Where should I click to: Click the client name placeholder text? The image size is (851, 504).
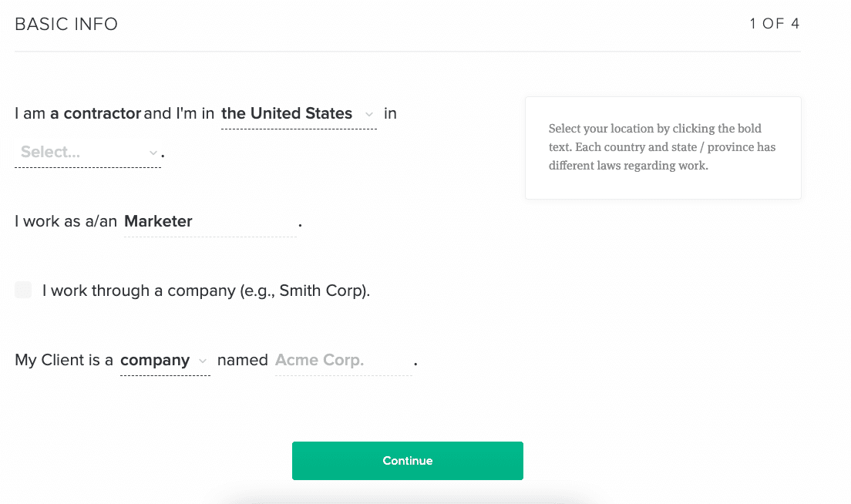[319, 360]
